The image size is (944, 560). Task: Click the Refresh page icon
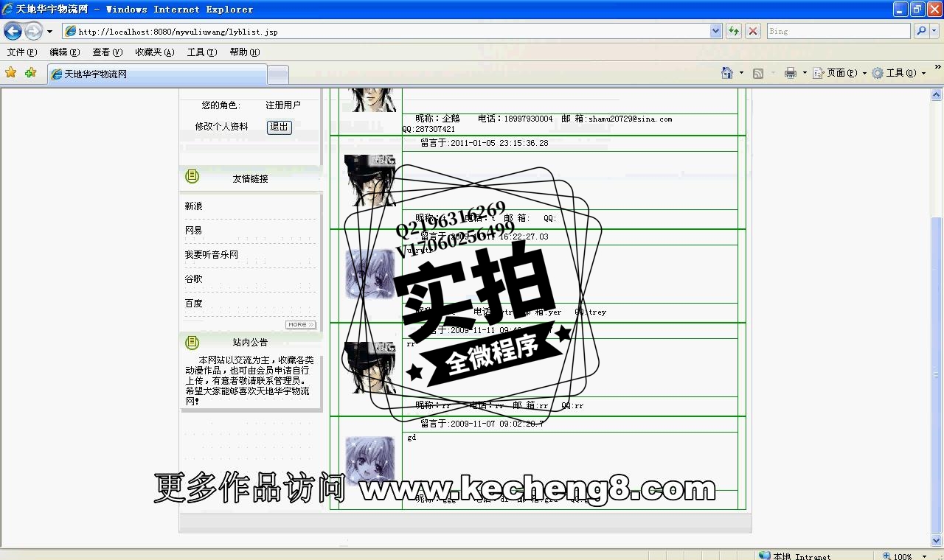pos(733,31)
